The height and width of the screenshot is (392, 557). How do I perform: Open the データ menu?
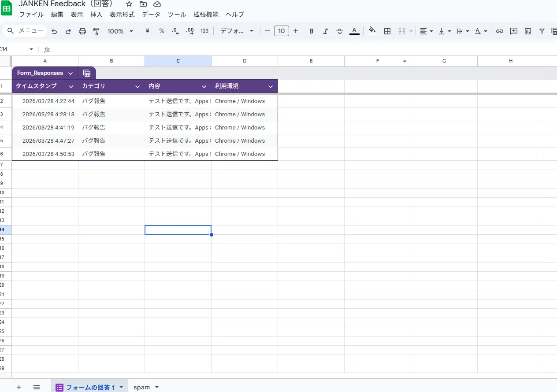151,15
